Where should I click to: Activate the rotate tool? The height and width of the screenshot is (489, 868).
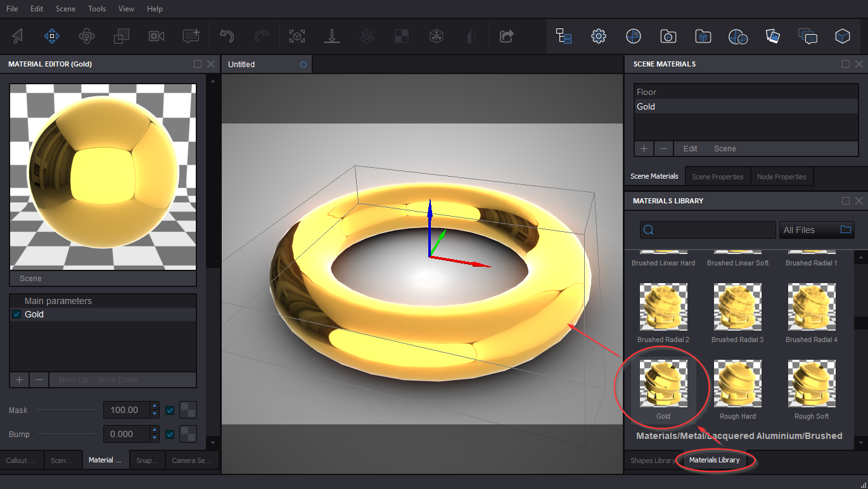(x=87, y=36)
